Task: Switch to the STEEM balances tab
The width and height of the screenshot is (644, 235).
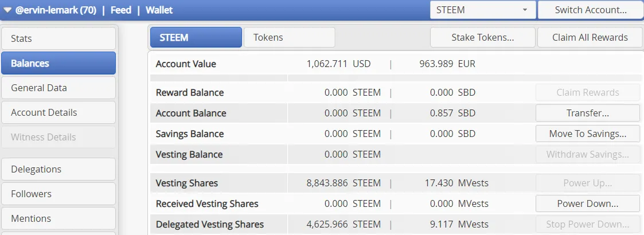Action: pos(196,37)
